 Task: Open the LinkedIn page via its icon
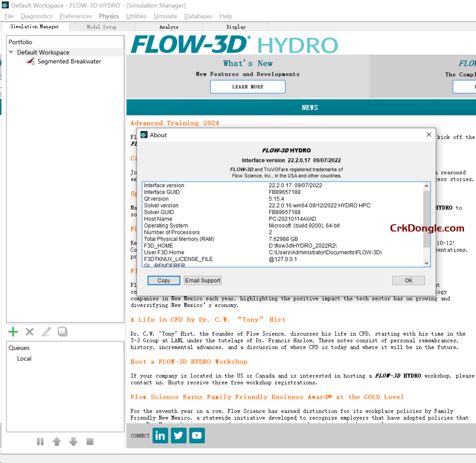click(x=160, y=435)
